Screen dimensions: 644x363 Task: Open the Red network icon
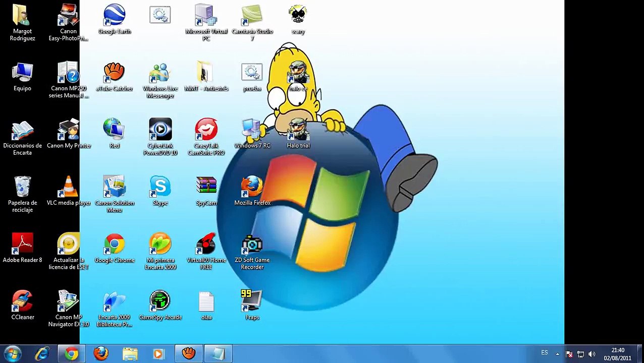click(x=115, y=134)
